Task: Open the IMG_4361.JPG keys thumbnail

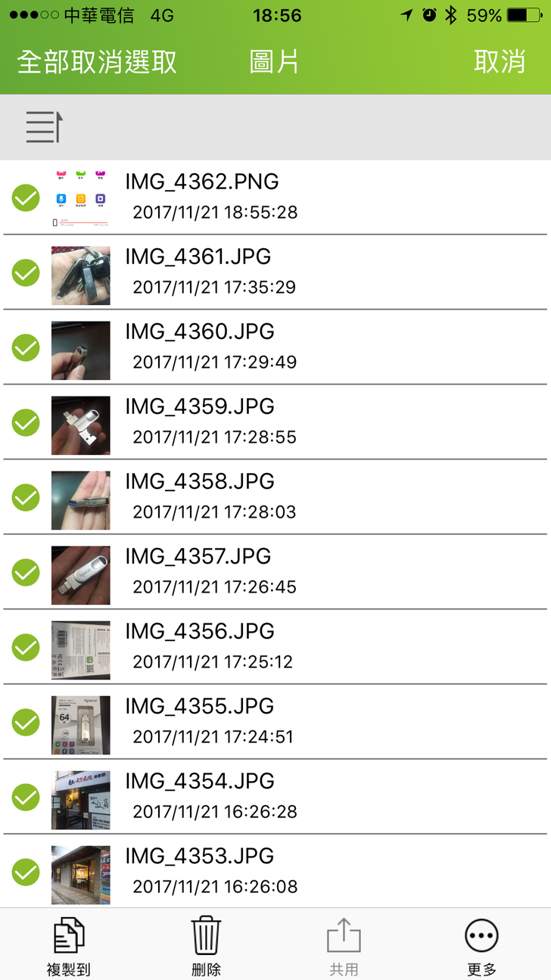Action: click(80, 275)
